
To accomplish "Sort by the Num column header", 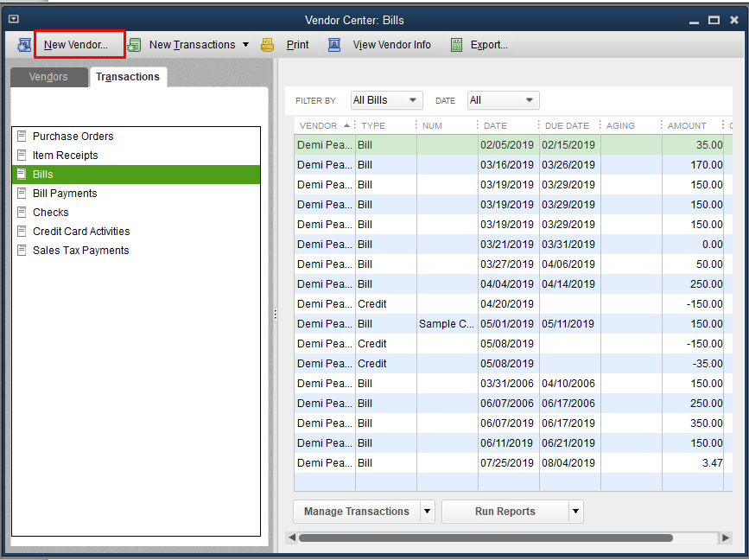I will 447,125.
